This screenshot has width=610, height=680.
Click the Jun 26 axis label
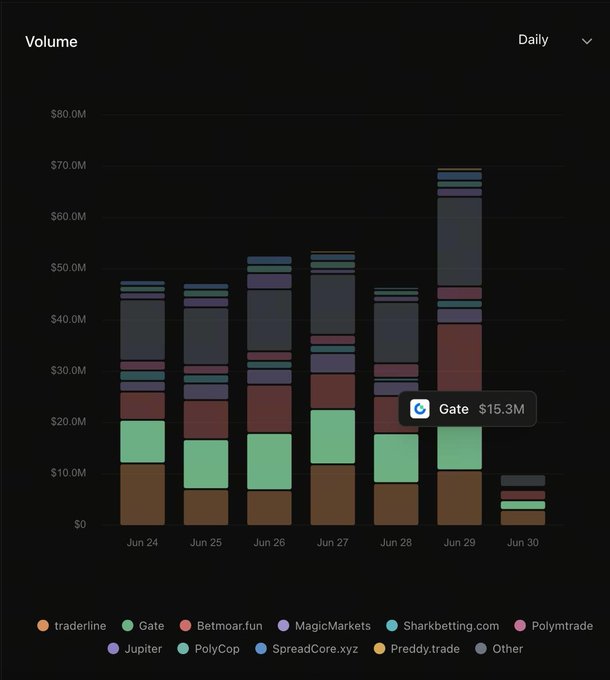pos(269,543)
